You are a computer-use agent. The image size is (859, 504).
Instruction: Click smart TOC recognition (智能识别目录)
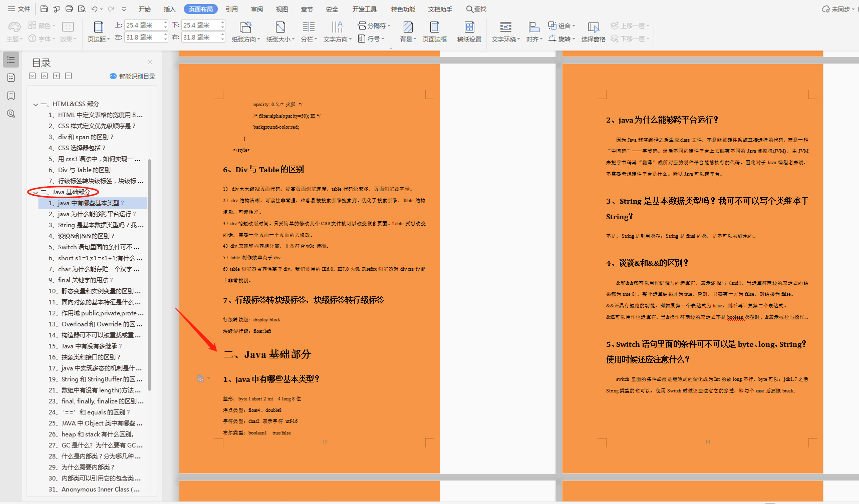coord(133,76)
